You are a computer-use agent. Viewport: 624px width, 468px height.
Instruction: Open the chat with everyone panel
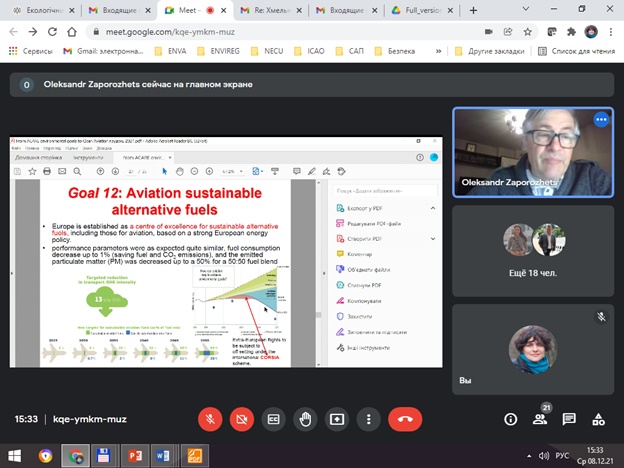pos(570,419)
